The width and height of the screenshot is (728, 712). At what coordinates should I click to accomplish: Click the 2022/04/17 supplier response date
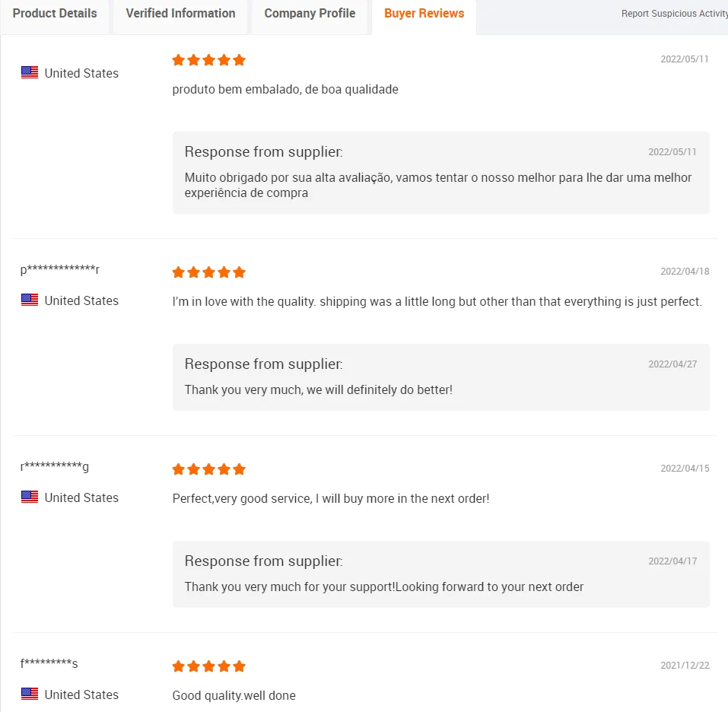672,561
